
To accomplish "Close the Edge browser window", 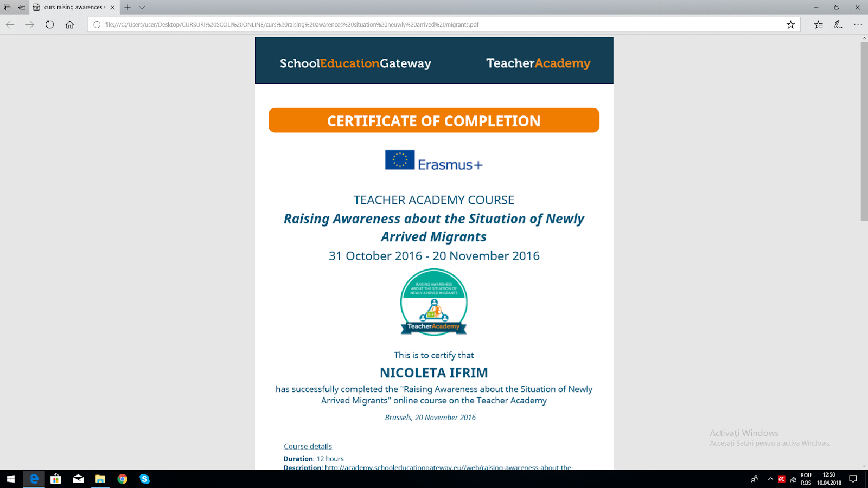I will 858,7.
